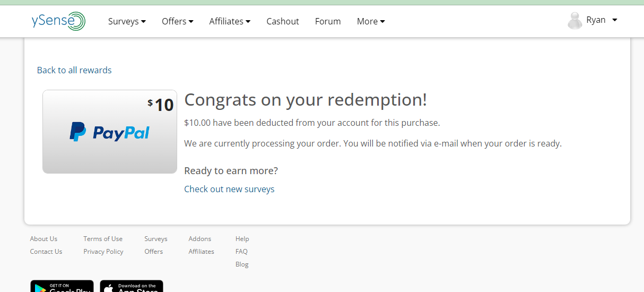Open the Privacy Policy footer link
The width and height of the screenshot is (644, 292).
[103, 252]
